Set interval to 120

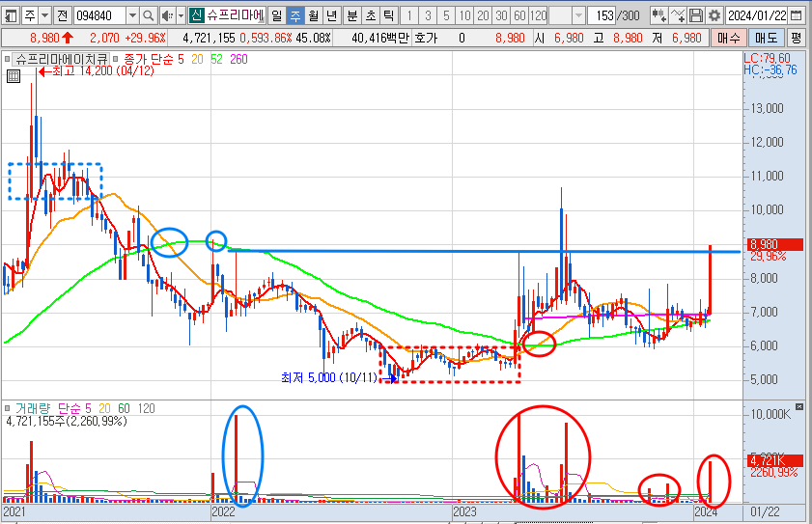point(538,16)
